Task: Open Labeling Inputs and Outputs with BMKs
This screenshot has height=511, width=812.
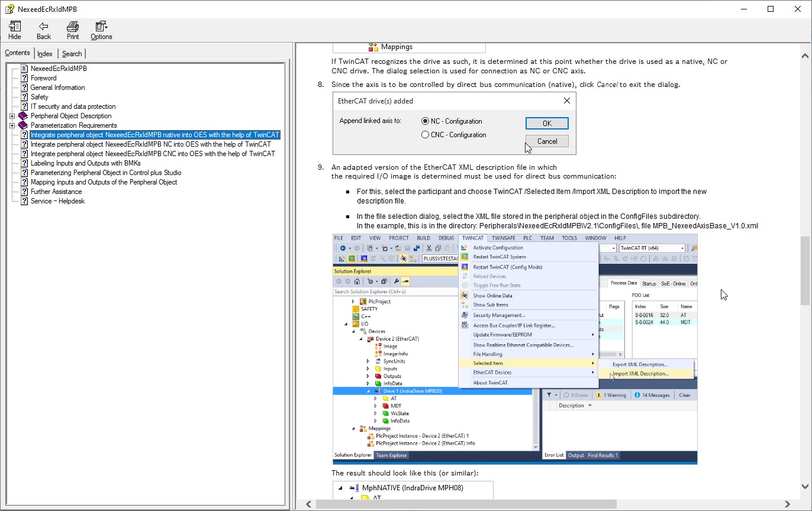Action: (85, 163)
